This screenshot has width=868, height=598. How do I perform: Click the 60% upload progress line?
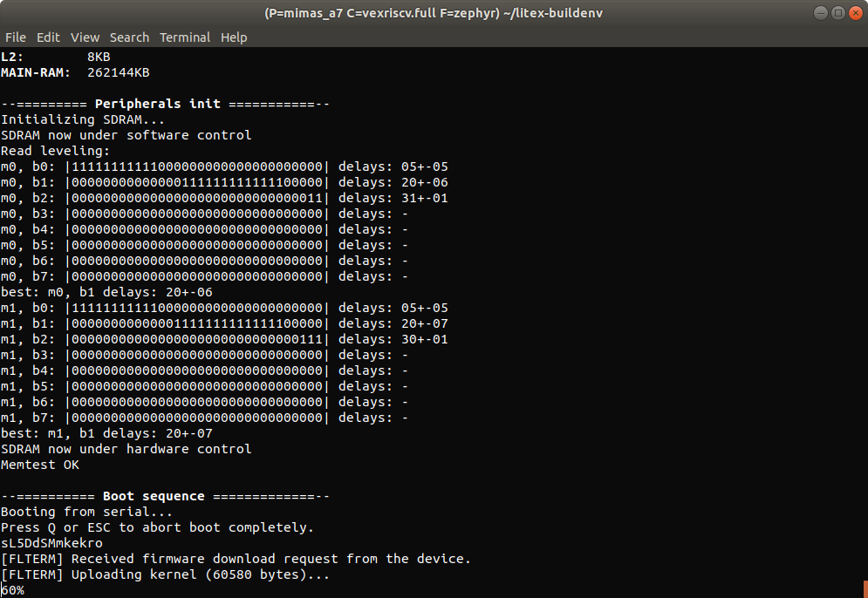13,590
